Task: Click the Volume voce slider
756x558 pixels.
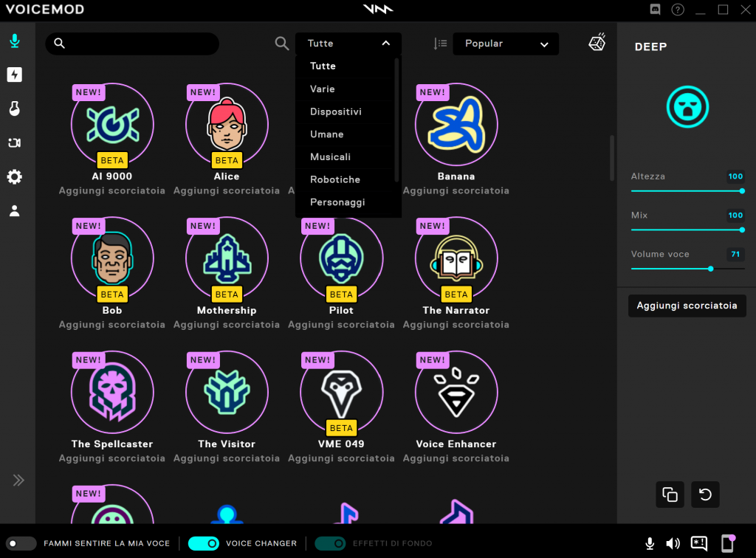Action: [x=687, y=269]
